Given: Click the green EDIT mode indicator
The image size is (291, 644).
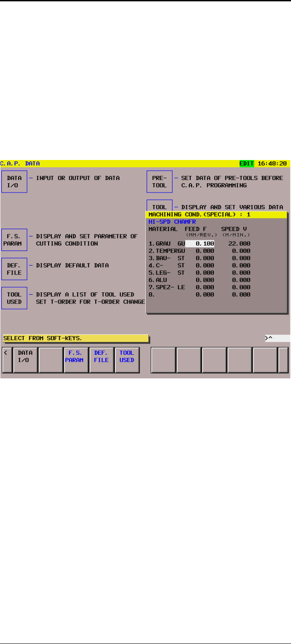Looking at the screenshot, I should point(246,164).
